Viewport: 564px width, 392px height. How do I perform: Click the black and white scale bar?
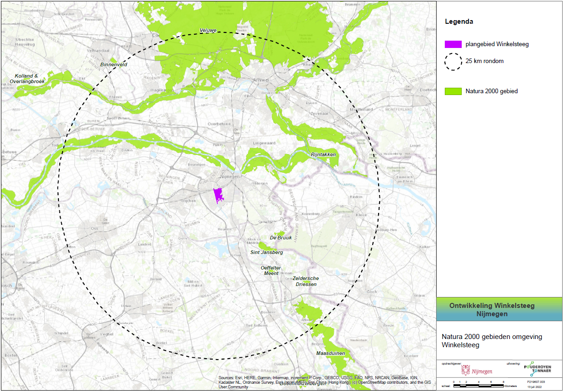click(478, 386)
